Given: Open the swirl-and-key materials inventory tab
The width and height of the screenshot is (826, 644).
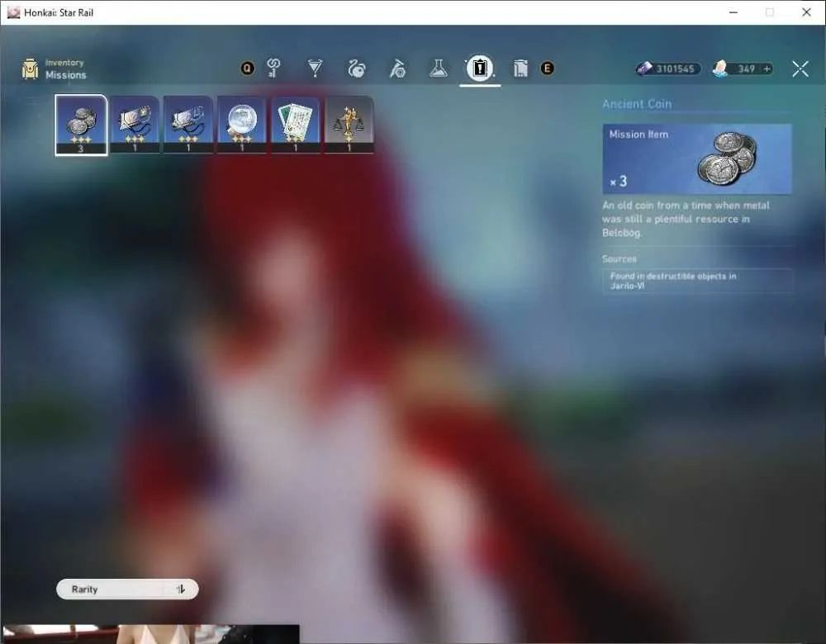Looking at the screenshot, I should tap(273, 68).
